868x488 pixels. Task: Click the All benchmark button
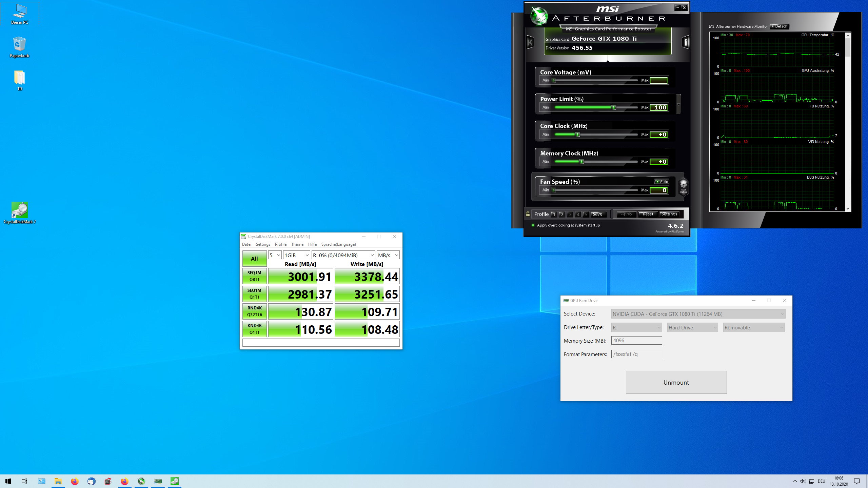tap(254, 259)
